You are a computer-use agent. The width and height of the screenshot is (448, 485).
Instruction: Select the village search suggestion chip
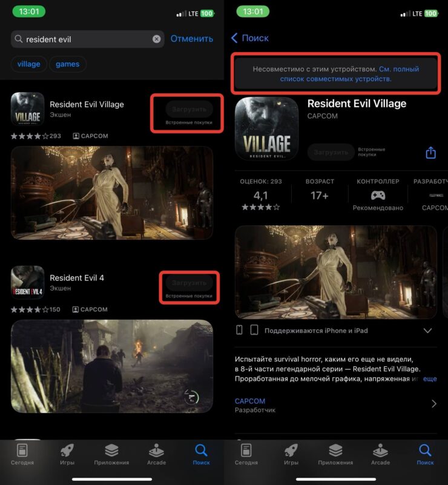pyautogui.click(x=28, y=64)
